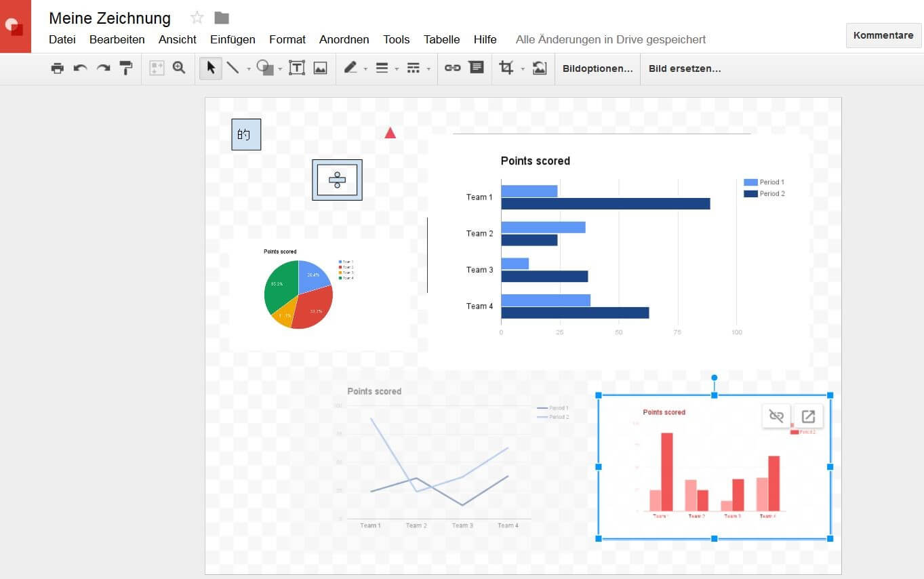Click the Print icon in the toolbar
Image resolution: width=924 pixels, height=579 pixels.
[x=58, y=68]
